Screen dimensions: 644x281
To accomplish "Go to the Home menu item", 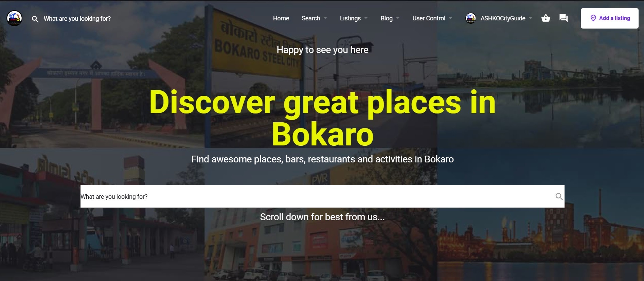I will pyautogui.click(x=281, y=18).
